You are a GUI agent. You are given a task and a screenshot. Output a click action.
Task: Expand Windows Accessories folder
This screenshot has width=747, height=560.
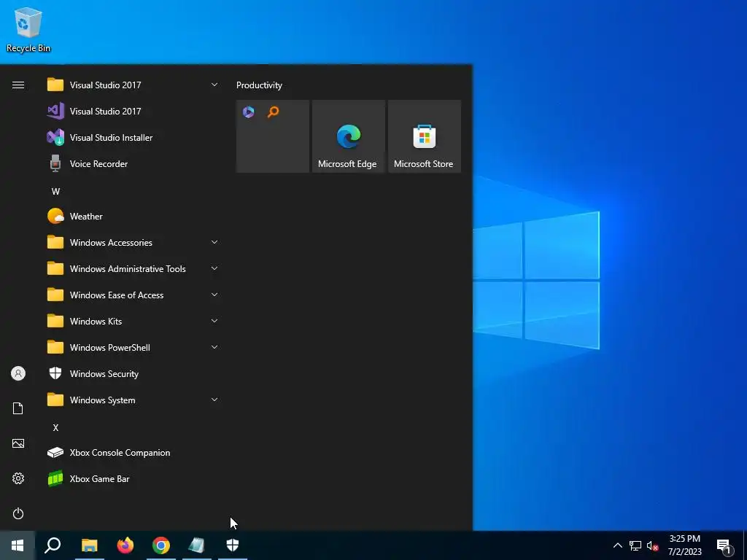133,242
